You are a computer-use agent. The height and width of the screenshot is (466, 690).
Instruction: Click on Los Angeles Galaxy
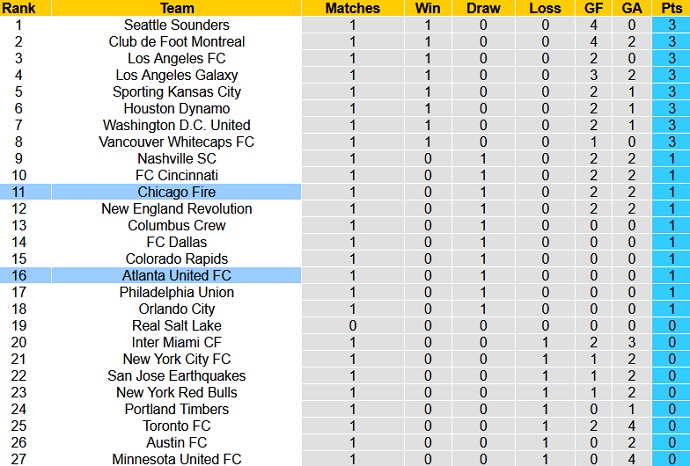(x=176, y=75)
